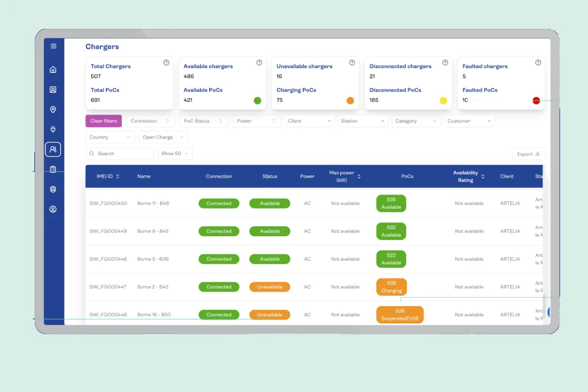Click help icon on Total Chargers card

(166, 63)
